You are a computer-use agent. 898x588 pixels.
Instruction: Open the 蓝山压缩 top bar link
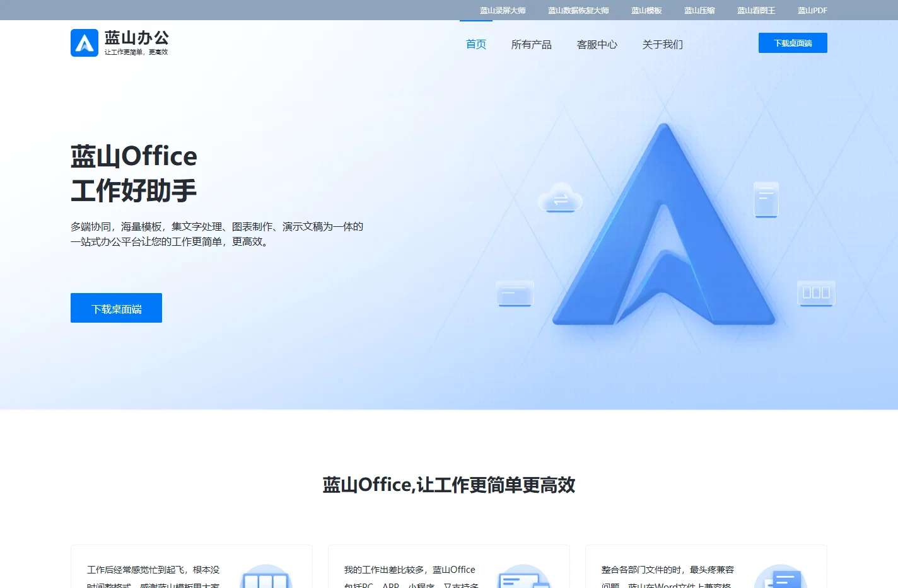pos(699,11)
